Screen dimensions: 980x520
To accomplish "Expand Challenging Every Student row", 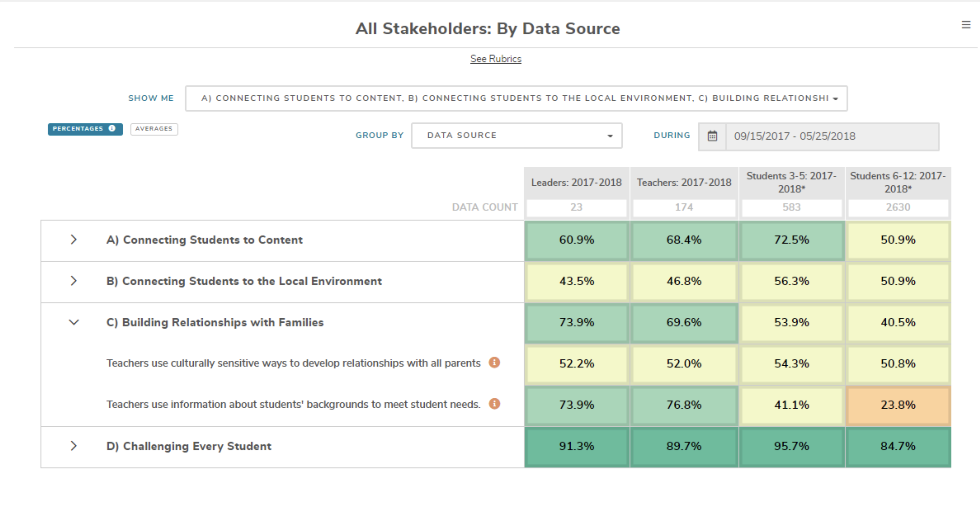I will click(74, 446).
